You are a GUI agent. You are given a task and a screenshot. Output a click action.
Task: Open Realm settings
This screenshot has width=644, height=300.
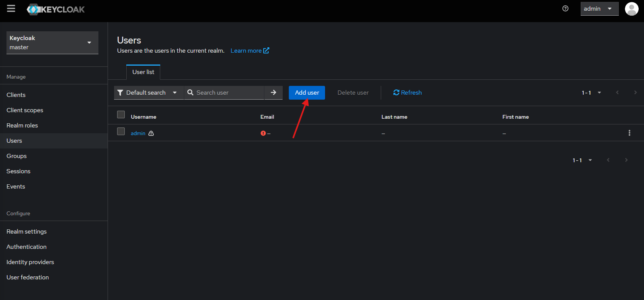54,231
